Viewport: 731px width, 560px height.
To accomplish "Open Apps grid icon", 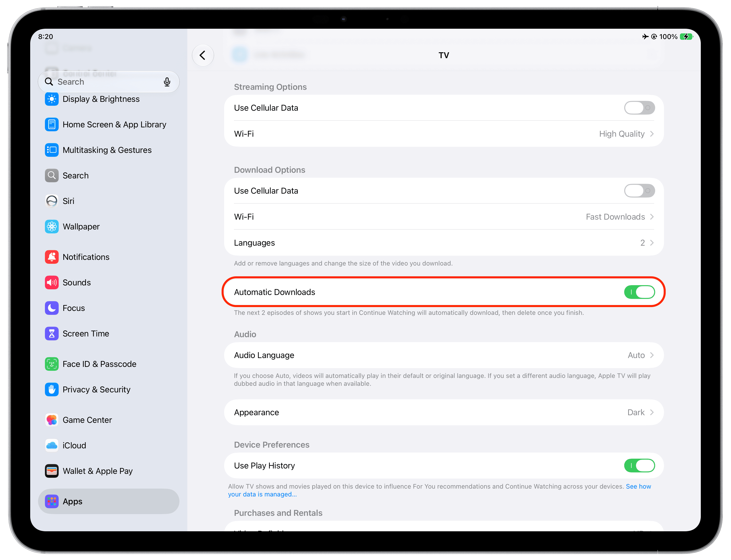I will [x=52, y=502].
